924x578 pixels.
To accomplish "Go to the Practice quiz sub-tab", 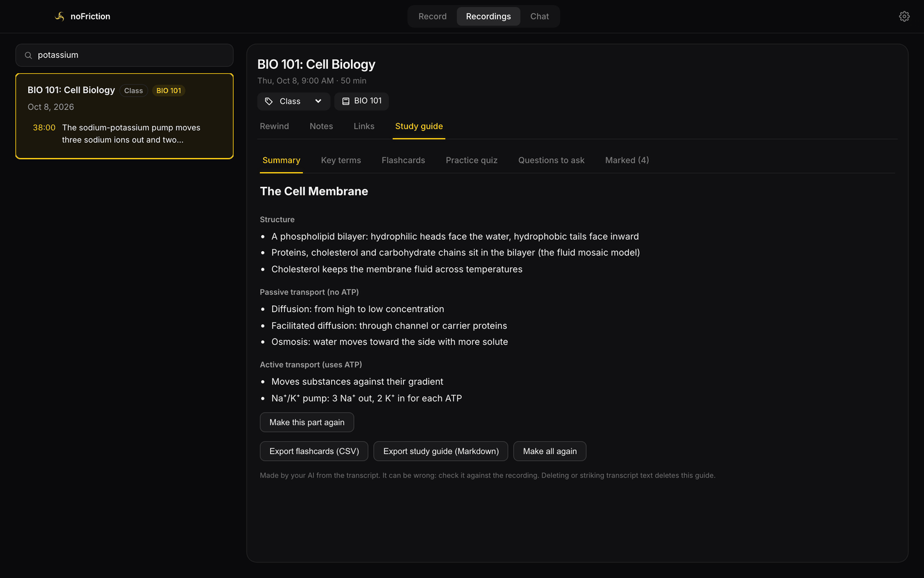I will (472, 161).
